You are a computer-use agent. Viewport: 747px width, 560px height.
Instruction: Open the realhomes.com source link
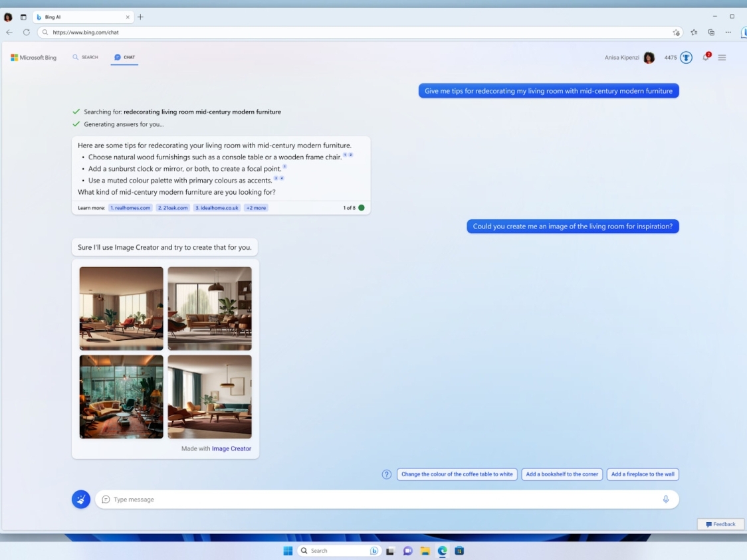point(130,208)
